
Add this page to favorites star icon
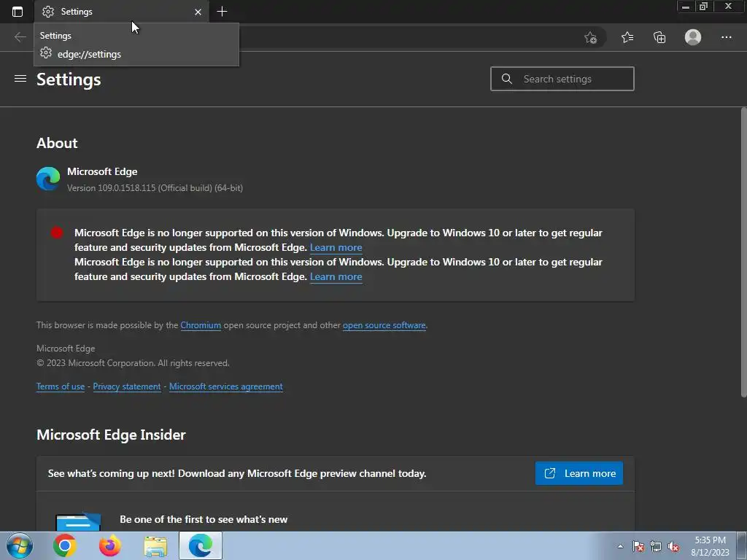pyautogui.click(x=591, y=37)
